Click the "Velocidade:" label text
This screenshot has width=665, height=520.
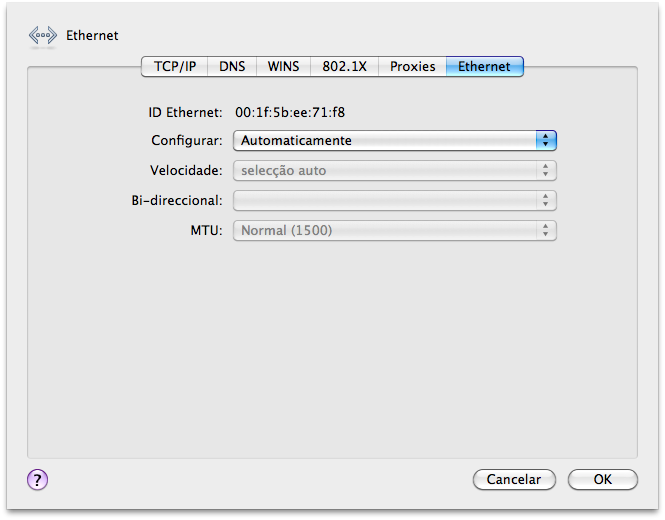click(x=187, y=171)
